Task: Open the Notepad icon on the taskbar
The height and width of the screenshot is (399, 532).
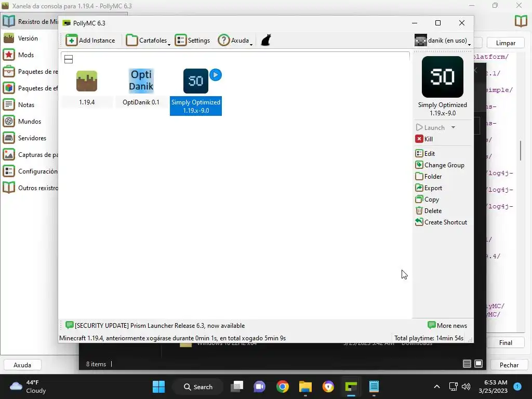Action: (374, 387)
